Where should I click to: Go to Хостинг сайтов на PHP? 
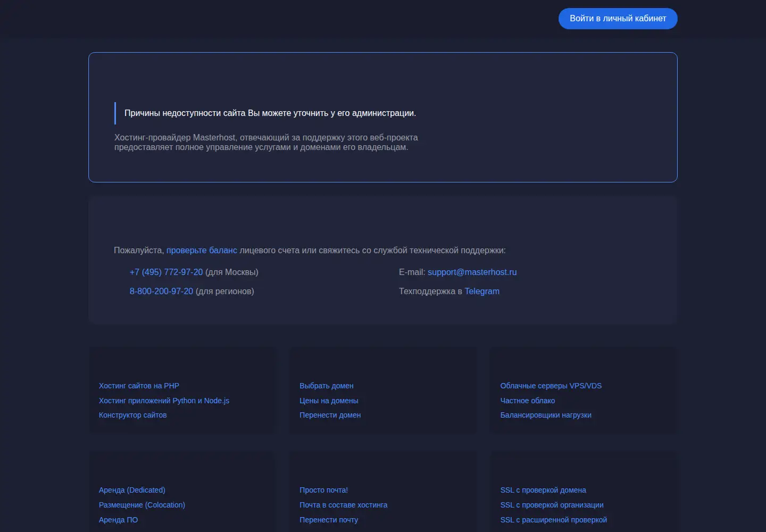point(139,386)
